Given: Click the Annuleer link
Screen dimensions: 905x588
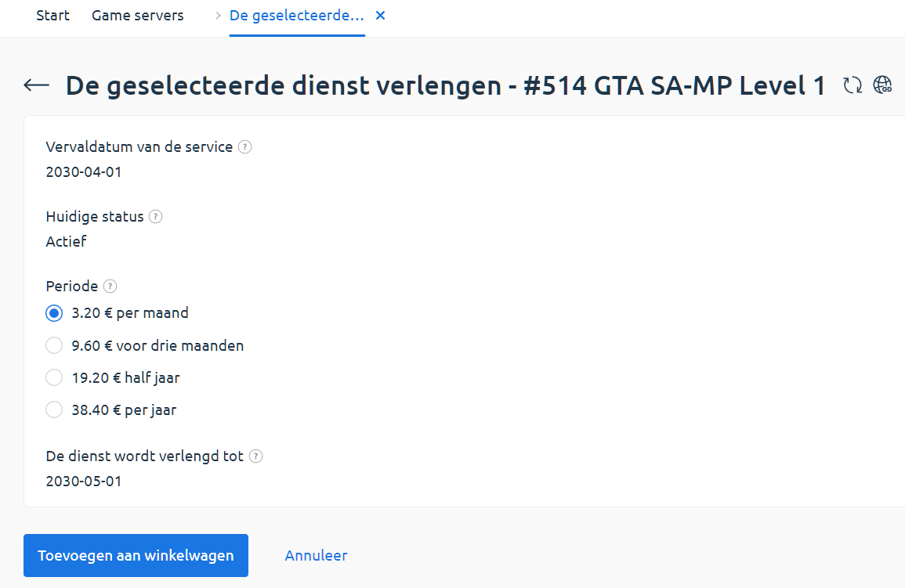Looking at the screenshot, I should point(316,556).
